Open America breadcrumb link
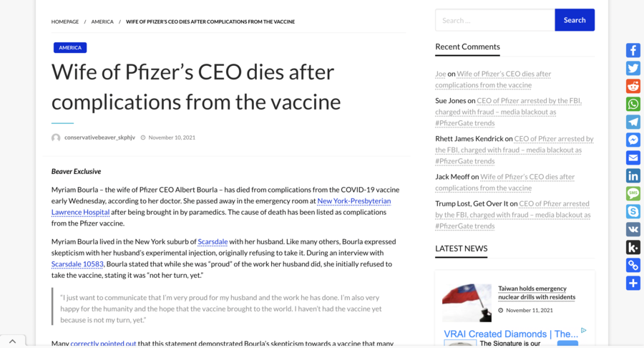The height and width of the screenshot is (348, 644). point(102,21)
